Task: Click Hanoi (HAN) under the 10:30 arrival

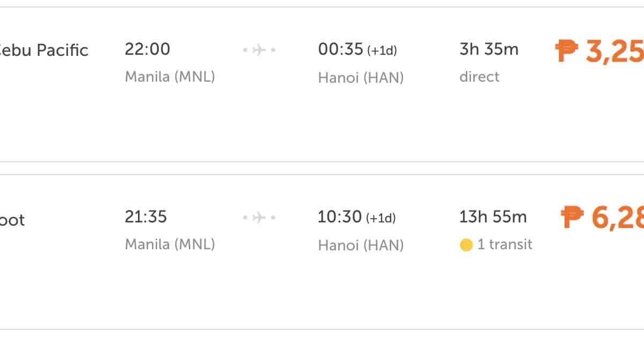Action: point(361,246)
